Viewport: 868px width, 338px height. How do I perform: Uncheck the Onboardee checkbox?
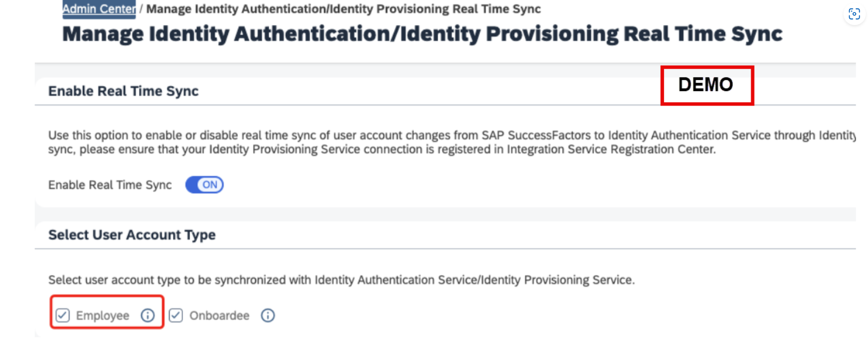coord(176,316)
